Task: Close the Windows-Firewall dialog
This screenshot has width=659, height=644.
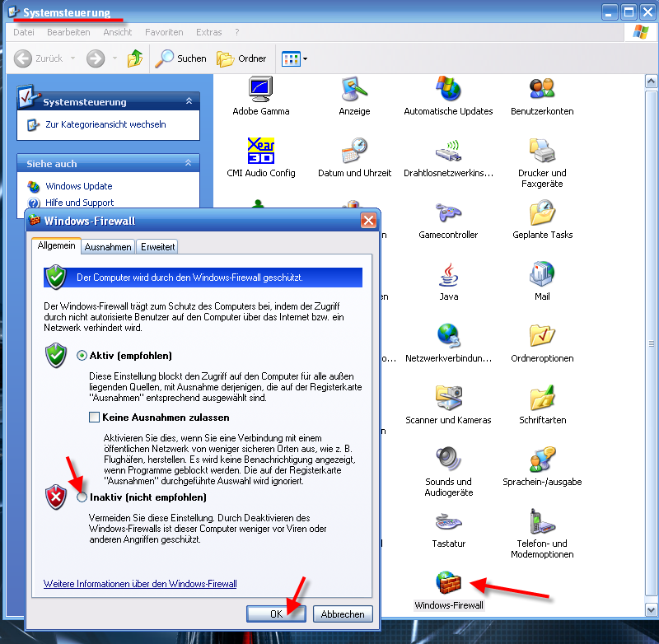Action: coord(368,220)
